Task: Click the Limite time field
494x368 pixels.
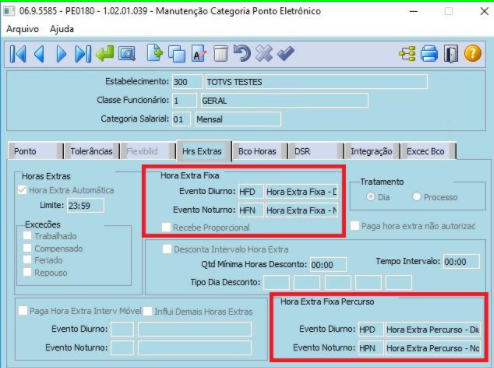Action: [85, 206]
